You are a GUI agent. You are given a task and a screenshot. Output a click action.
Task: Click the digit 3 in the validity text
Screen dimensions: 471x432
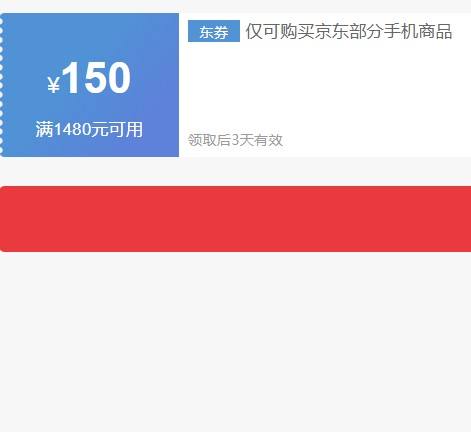point(235,140)
